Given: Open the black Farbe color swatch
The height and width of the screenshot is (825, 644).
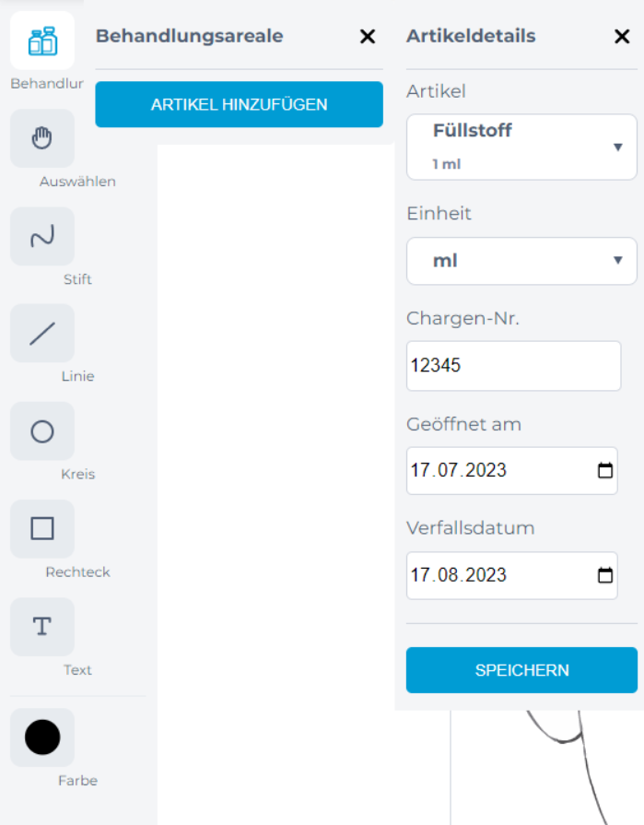Looking at the screenshot, I should (x=42, y=737).
